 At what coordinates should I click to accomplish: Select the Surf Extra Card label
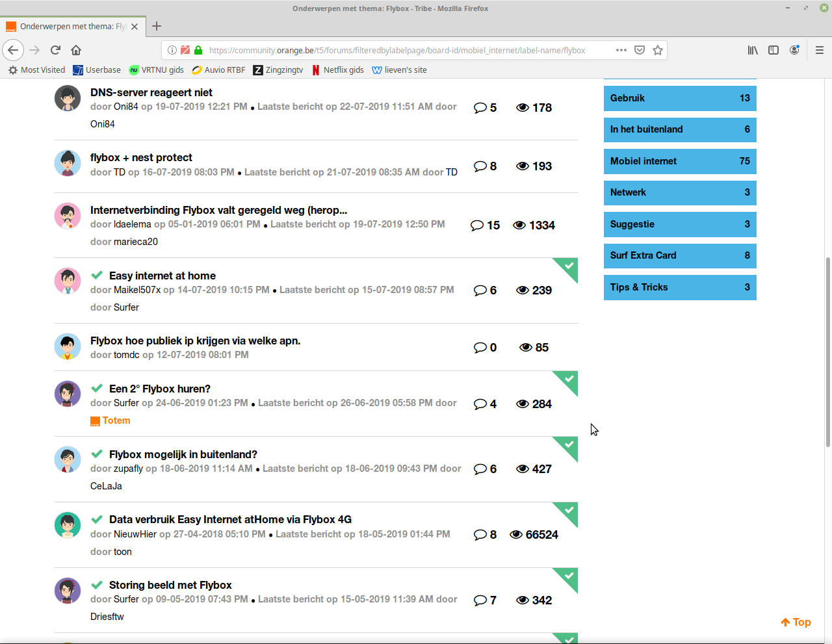pyautogui.click(x=679, y=255)
